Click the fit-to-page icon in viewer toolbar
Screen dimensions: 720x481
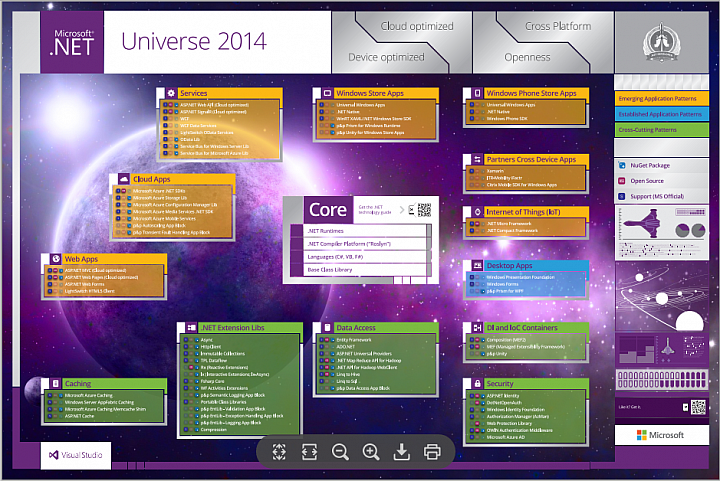point(279,452)
